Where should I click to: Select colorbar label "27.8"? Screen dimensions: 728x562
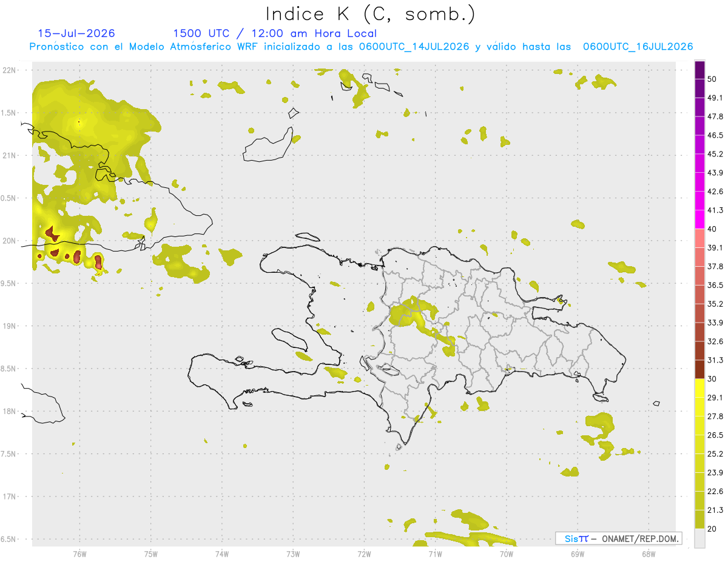(715, 416)
